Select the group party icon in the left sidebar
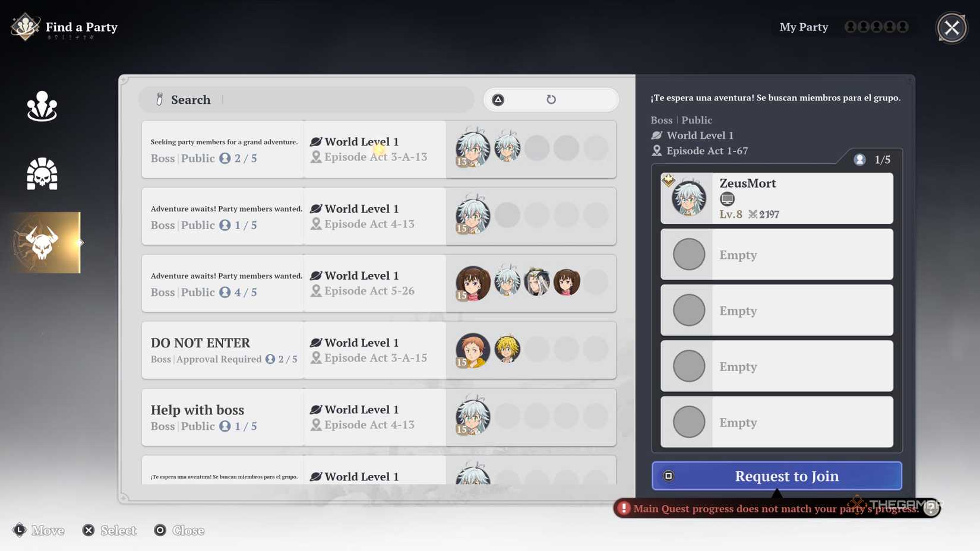Screen dimensions: 980x551 pyautogui.click(x=42, y=106)
